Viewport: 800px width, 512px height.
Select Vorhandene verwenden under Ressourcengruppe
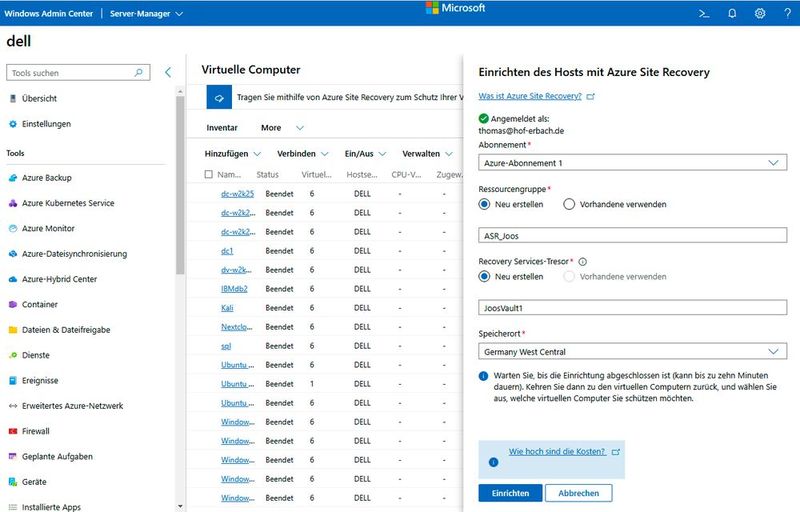tap(569, 204)
